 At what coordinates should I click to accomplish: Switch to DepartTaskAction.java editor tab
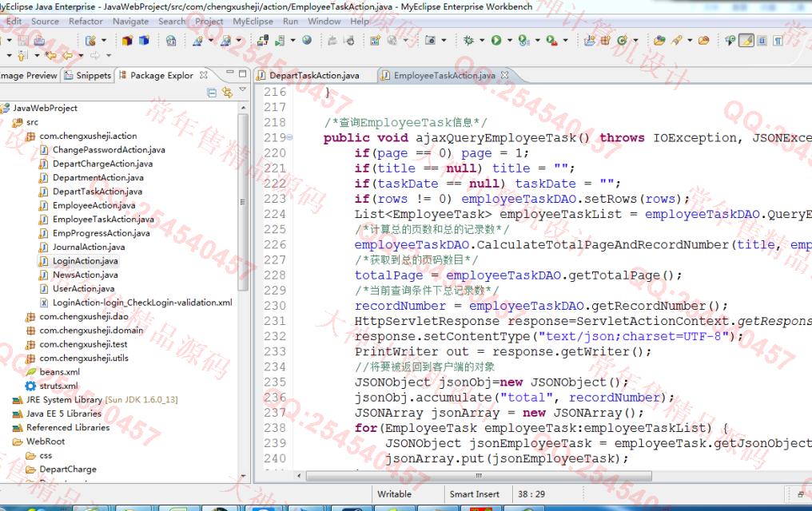pos(313,75)
